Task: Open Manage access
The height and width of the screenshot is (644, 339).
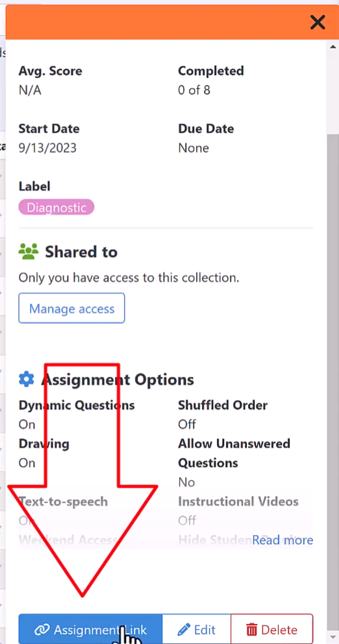Action: (x=71, y=308)
